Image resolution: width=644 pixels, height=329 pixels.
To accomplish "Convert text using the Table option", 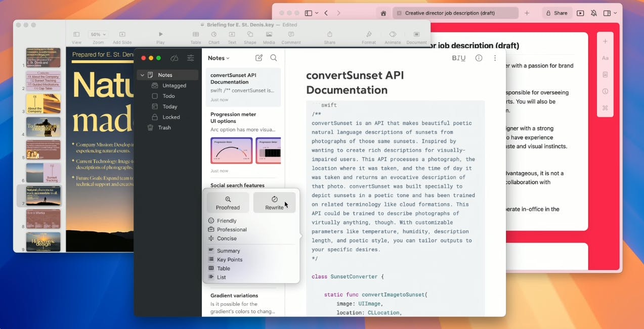I will pos(219,268).
